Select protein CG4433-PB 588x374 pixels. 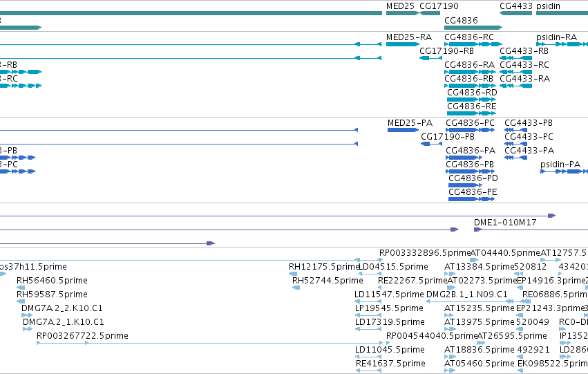point(529,123)
